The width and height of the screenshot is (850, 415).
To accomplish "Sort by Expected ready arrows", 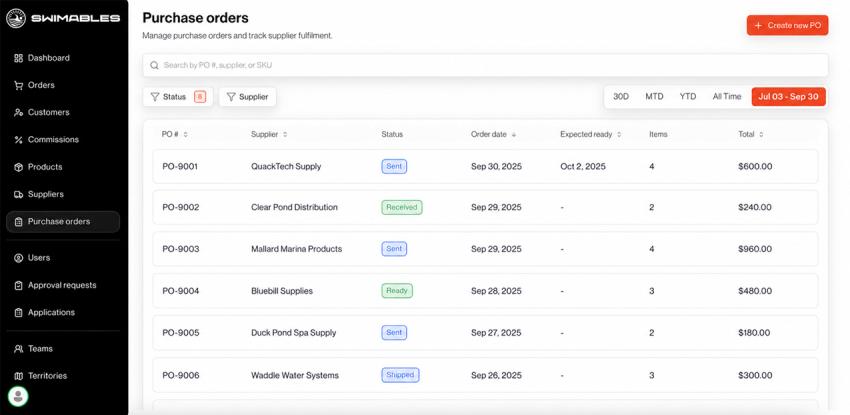I will (x=619, y=134).
